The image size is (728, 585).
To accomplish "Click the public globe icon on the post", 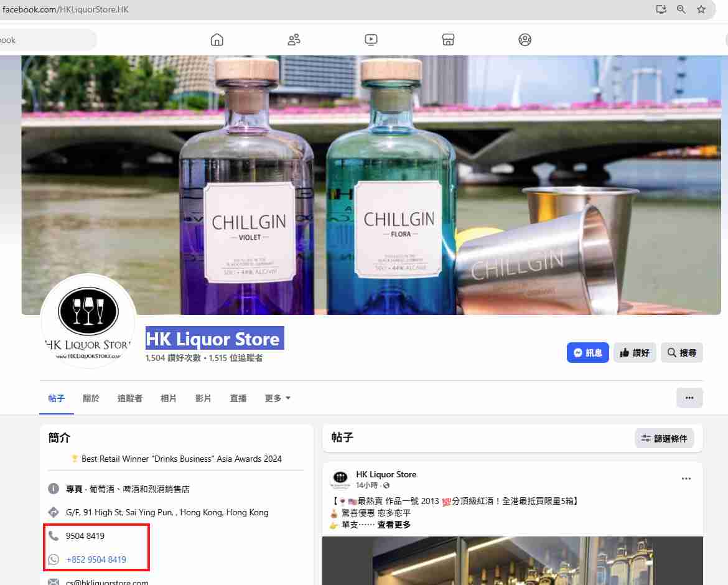I will (x=386, y=485).
